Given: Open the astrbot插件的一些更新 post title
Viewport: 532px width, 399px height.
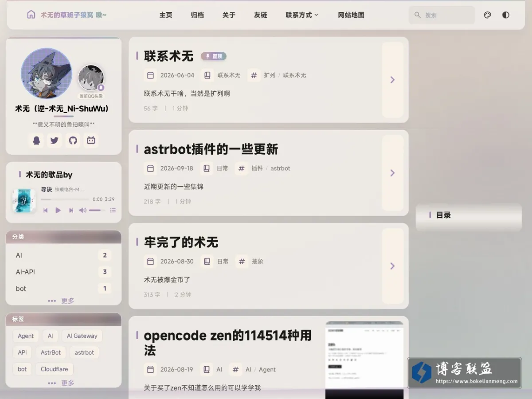Looking at the screenshot, I should tap(211, 149).
